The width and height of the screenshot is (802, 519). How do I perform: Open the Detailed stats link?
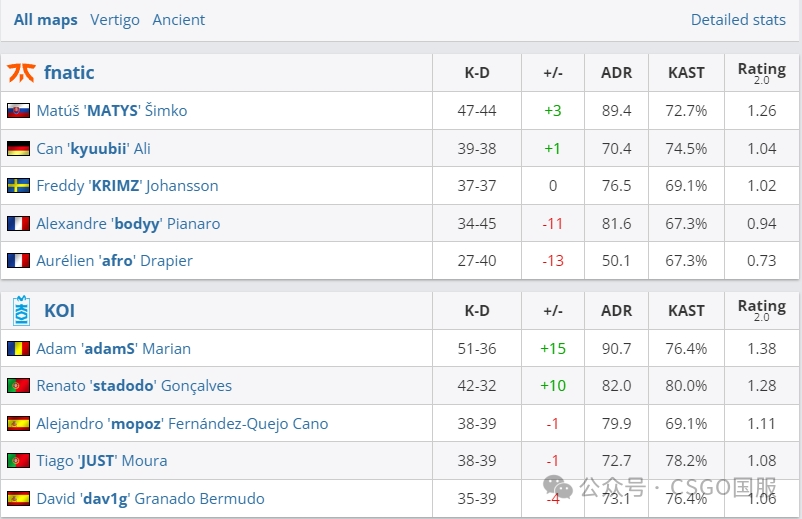738,20
